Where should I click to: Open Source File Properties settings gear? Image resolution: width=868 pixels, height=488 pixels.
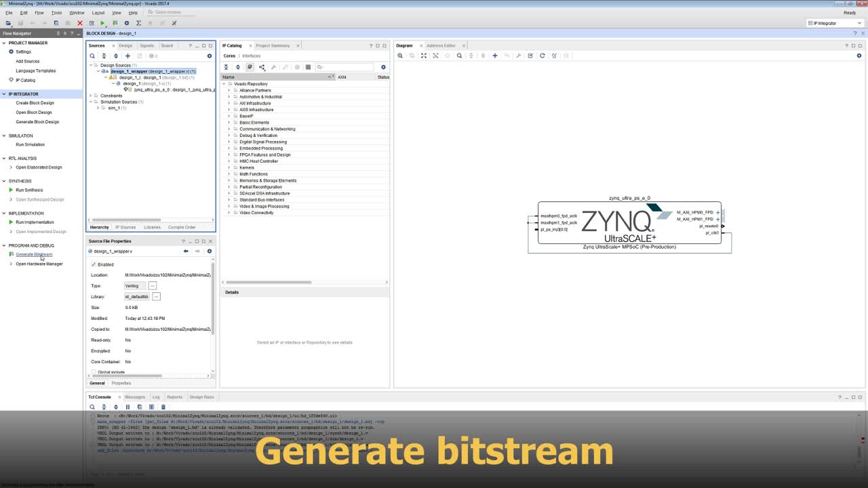210,251
